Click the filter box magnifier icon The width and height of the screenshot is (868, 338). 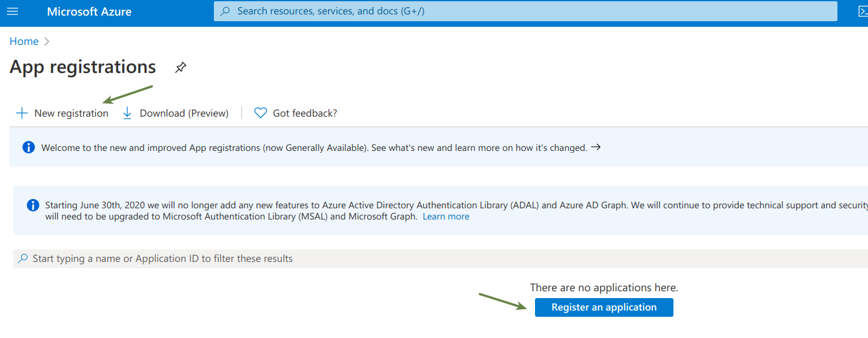(23, 258)
